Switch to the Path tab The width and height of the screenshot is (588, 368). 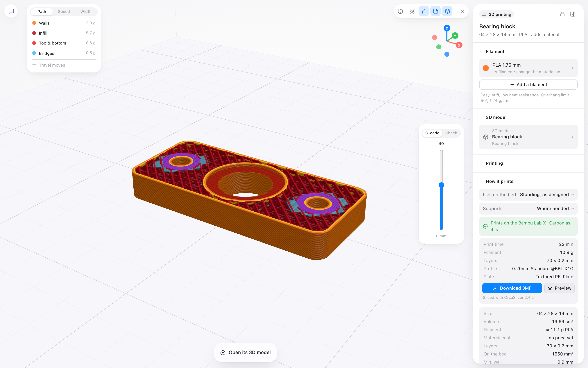pyautogui.click(x=42, y=11)
